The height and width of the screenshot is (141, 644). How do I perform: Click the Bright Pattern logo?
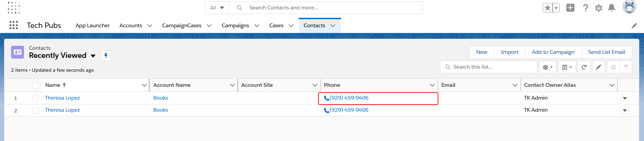(x=14, y=7)
